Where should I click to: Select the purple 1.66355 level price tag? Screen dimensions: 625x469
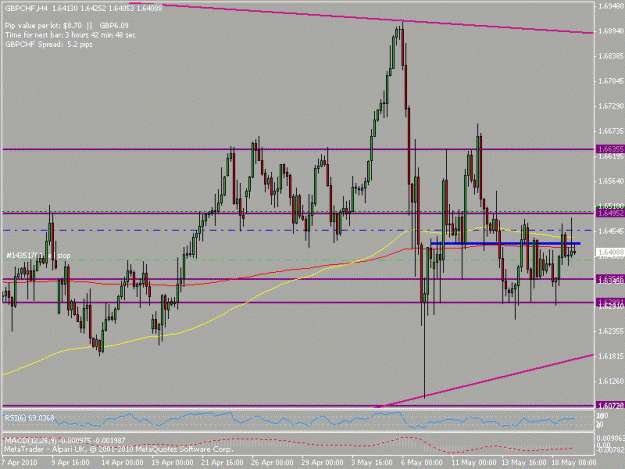point(610,149)
